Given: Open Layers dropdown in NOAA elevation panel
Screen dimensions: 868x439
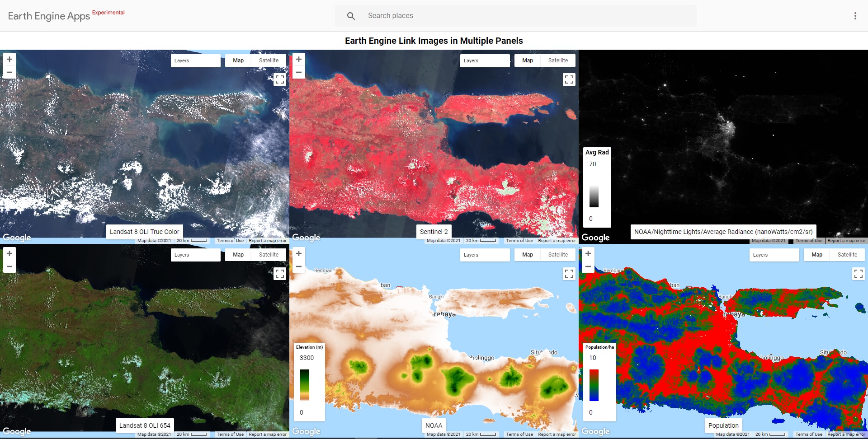Looking at the screenshot, I should pyautogui.click(x=485, y=255).
